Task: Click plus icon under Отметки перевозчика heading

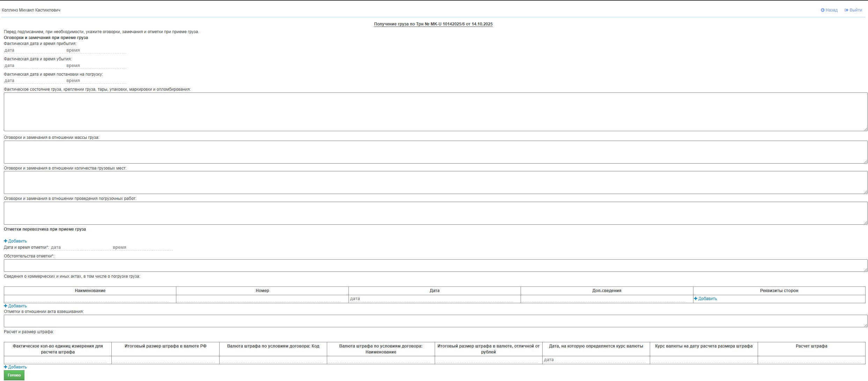Action: tap(6, 241)
